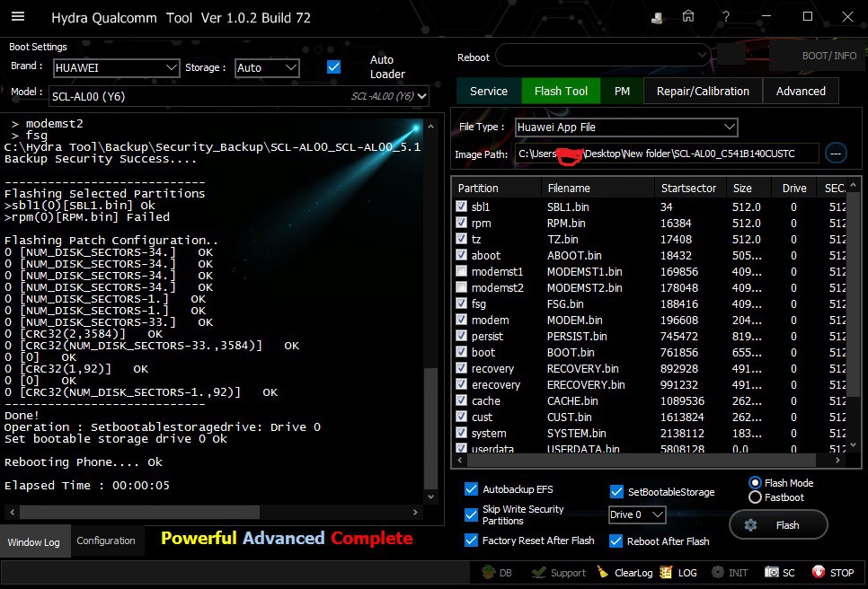The width and height of the screenshot is (868, 589).
Task: Click the BOOT/ INFO button
Action: tap(828, 56)
